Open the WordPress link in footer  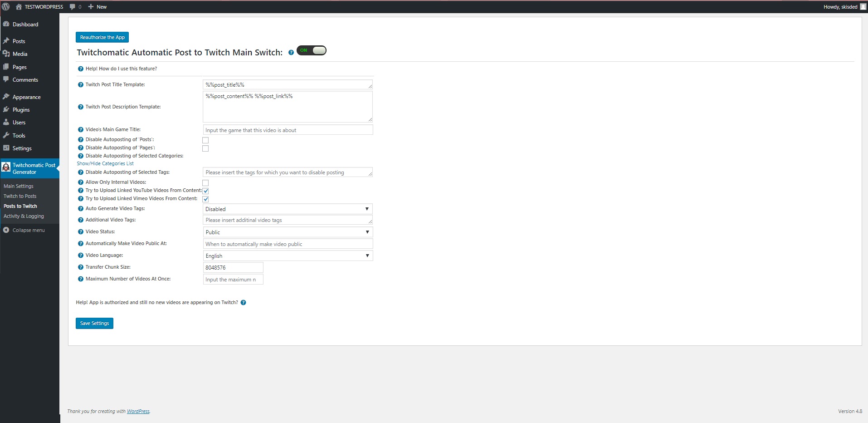[138, 411]
